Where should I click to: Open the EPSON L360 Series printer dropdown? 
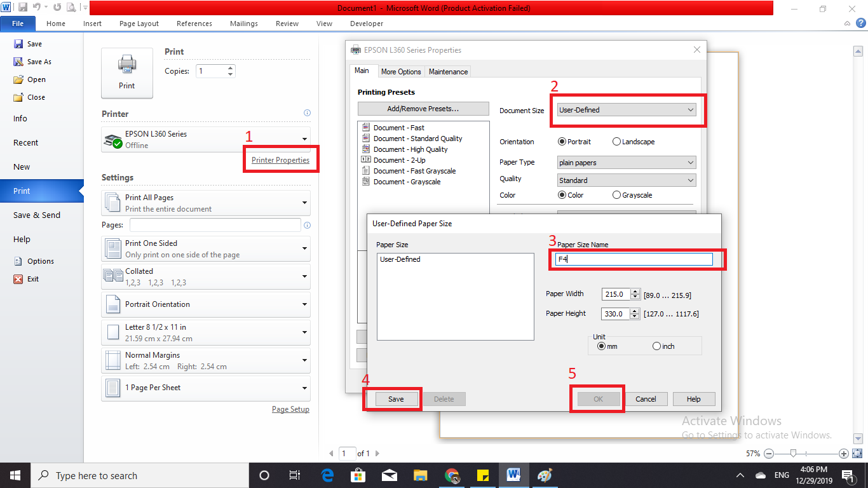206,139
